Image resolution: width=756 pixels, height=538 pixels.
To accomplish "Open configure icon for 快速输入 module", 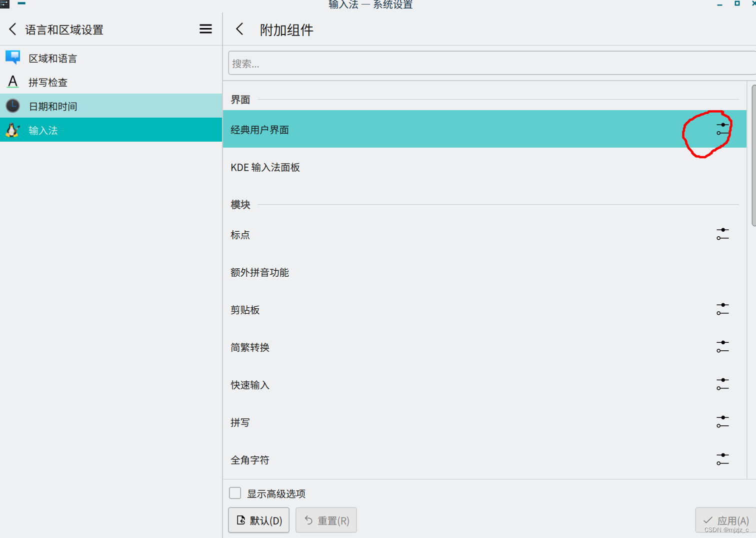I will [x=722, y=384].
